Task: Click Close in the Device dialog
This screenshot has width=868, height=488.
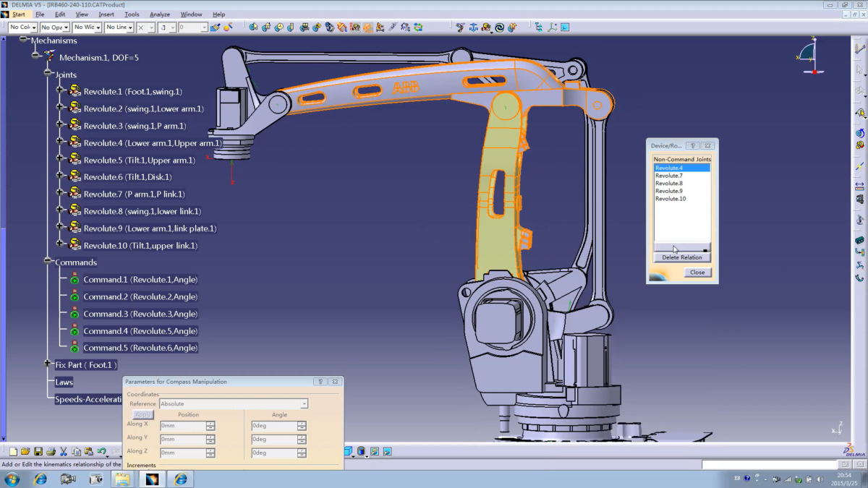Action: (x=697, y=273)
